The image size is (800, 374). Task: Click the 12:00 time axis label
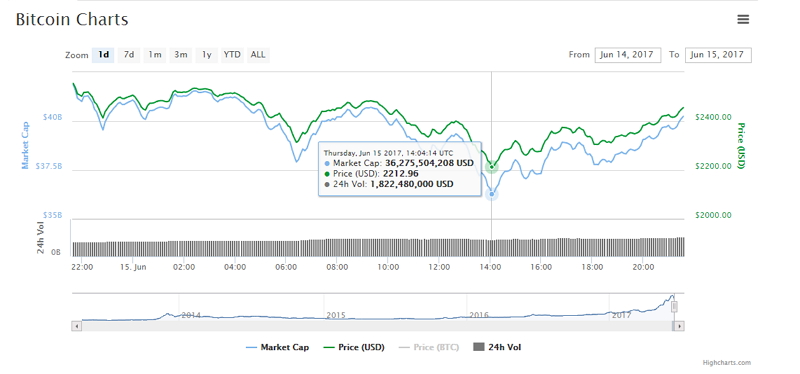[x=439, y=267]
